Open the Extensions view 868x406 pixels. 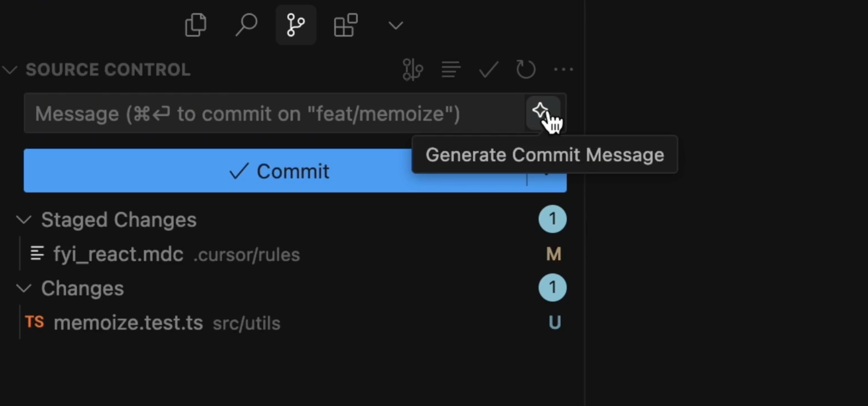pos(345,25)
